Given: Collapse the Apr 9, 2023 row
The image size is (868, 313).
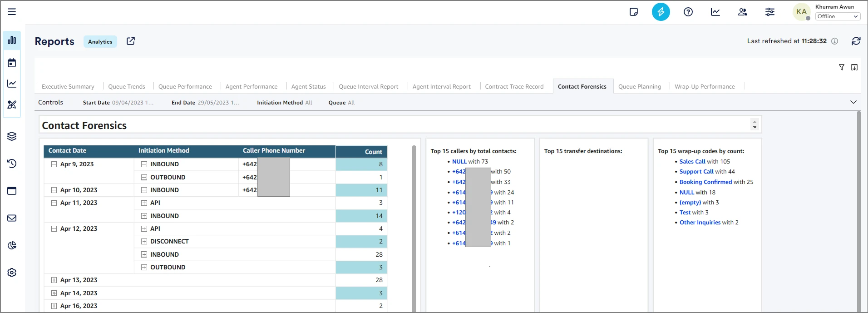Looking at the screenshot, I should (x=54, y=164).
